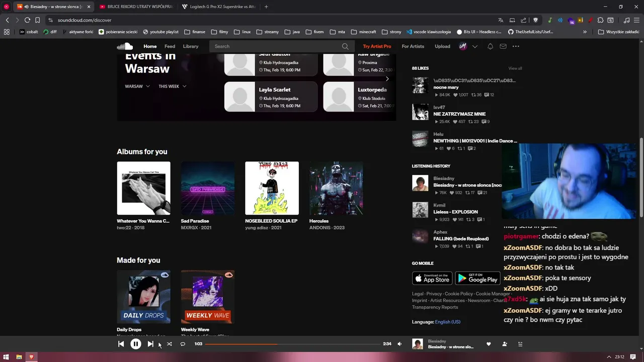Viewport: 644px width, 362px height.
Task: Open NOSEBLEED SOULJA EP album cover
Action: pos(272,188)
